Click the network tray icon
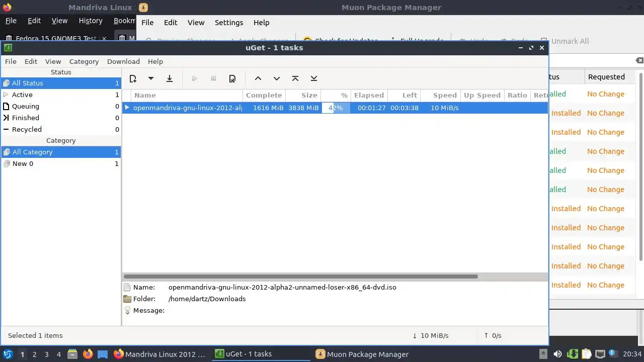The height and width of the screenshot is (362, 644). click(600, 354)
